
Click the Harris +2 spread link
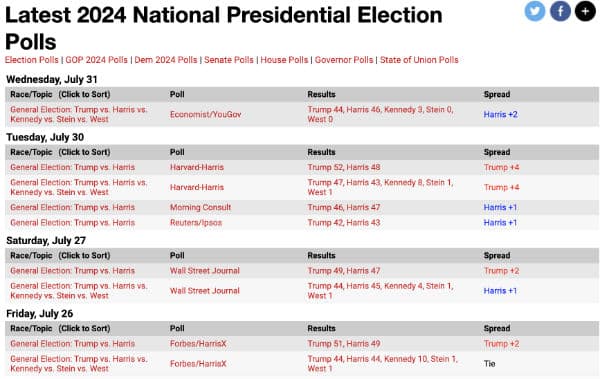pos(501,114)
